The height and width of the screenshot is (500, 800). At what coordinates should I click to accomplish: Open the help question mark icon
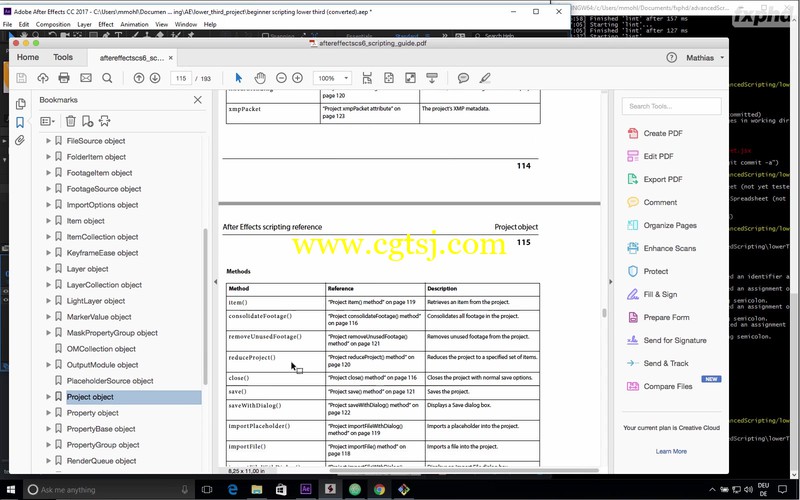(x=671, y=58)
